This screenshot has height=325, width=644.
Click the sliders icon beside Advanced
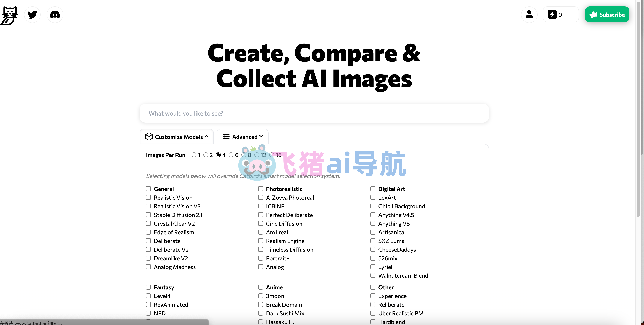click(x=226, y=137)
